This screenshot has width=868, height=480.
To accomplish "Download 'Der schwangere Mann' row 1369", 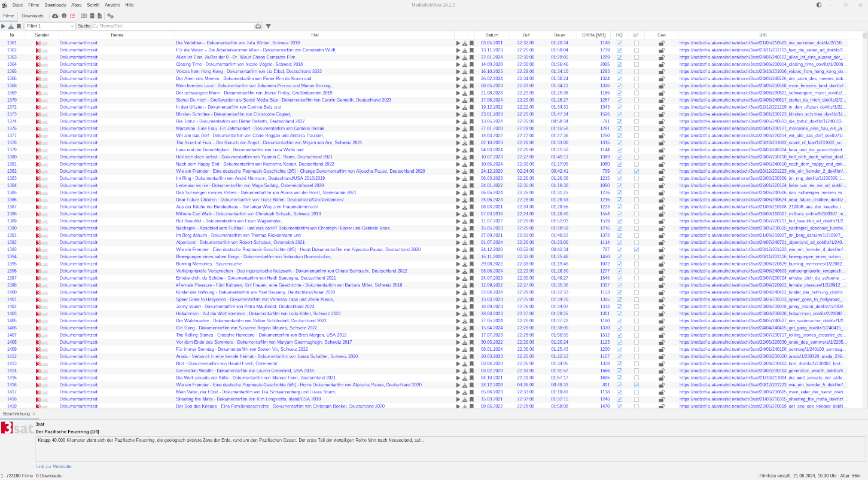I will (465, 93).
